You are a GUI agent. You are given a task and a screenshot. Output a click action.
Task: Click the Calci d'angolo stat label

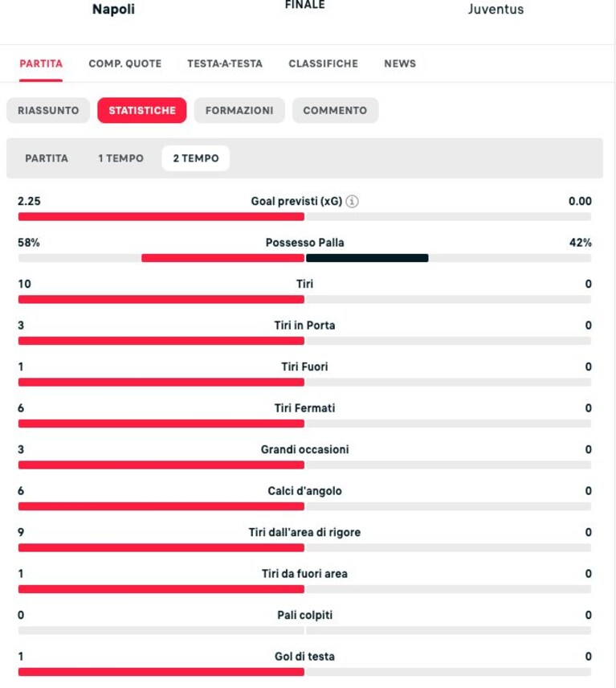point(304,491)
